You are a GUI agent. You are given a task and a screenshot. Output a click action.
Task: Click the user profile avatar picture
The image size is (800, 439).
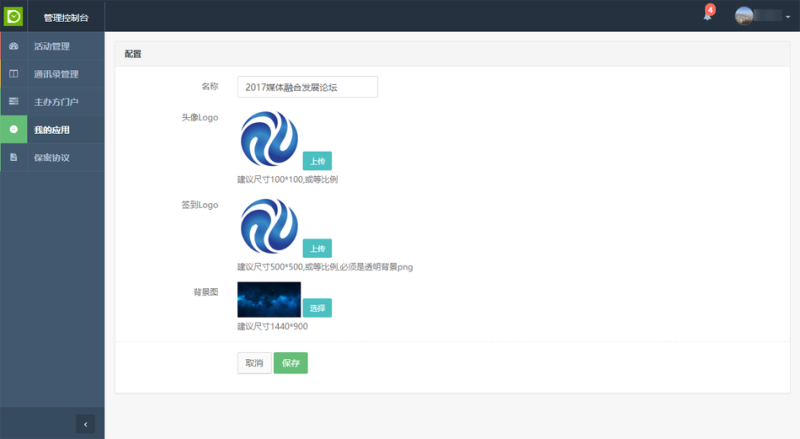point(745,16)
